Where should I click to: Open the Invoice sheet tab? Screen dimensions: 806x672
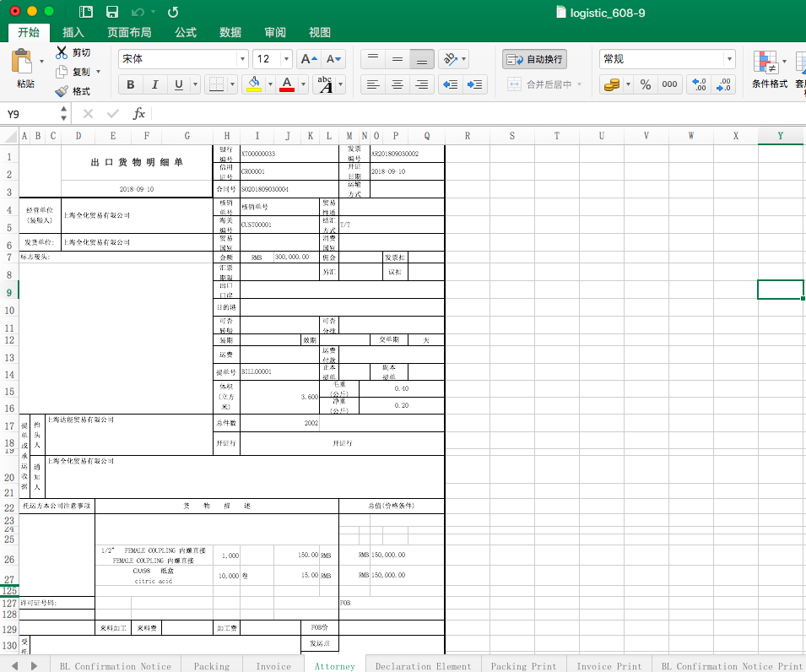[x=273, y=666]
